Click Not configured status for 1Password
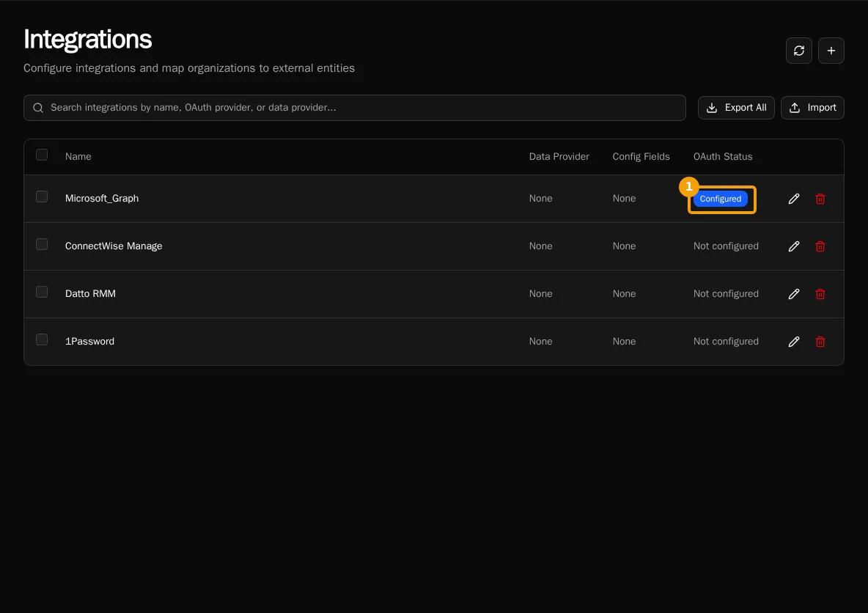 click(x=726, y=341)
